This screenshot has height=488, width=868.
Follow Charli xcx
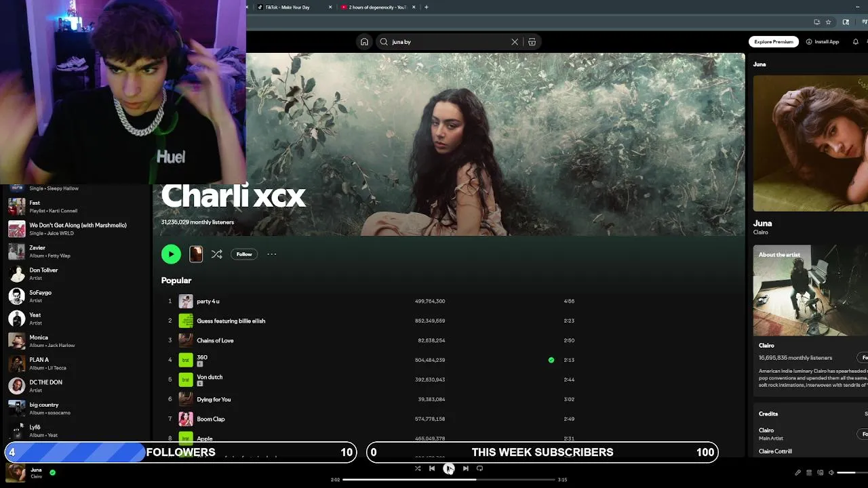(x=244, y=254)
